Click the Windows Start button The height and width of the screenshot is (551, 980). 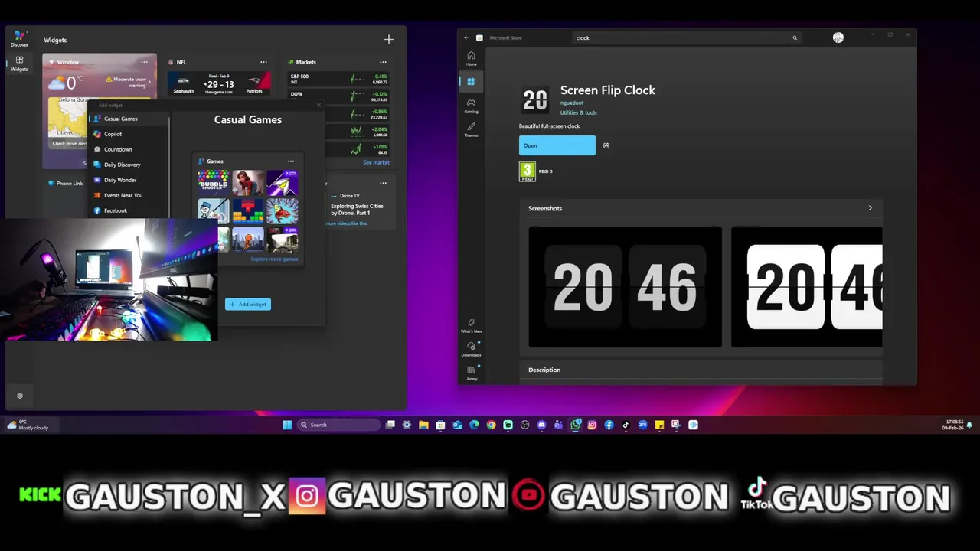click(287, 425)
